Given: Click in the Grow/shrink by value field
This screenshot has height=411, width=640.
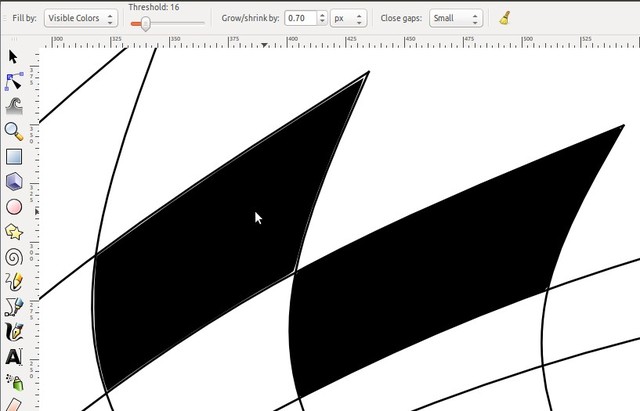Looking at the screenshot, I should pyautogui.click(x=300, y=18).
